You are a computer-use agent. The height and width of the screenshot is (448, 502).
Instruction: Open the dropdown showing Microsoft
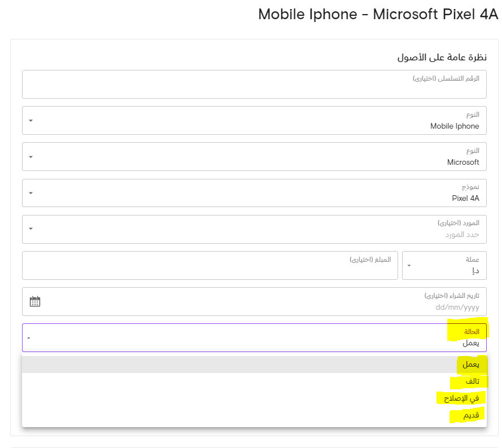coord(254,157)
